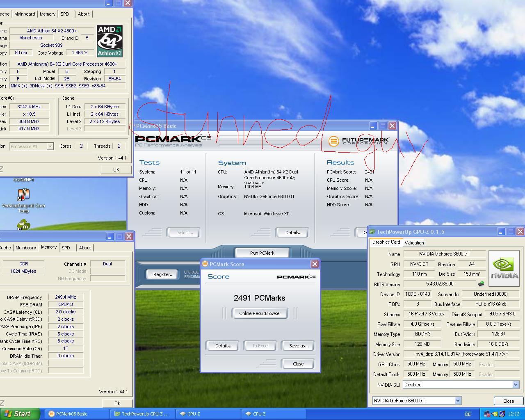Select the Graphics Card tab in GPU-Z
The height and width of the screenshot is (420, 525).
[386, 242]
